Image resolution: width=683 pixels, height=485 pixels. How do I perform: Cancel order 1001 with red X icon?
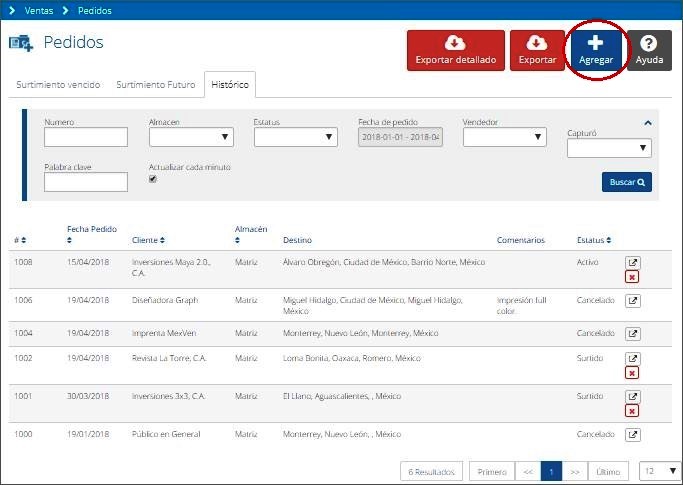click(632, 411)
